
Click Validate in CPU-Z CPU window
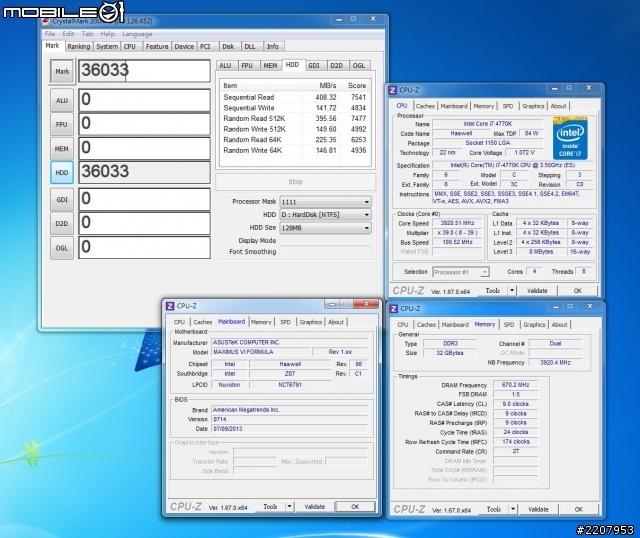[x=537, y=291]
